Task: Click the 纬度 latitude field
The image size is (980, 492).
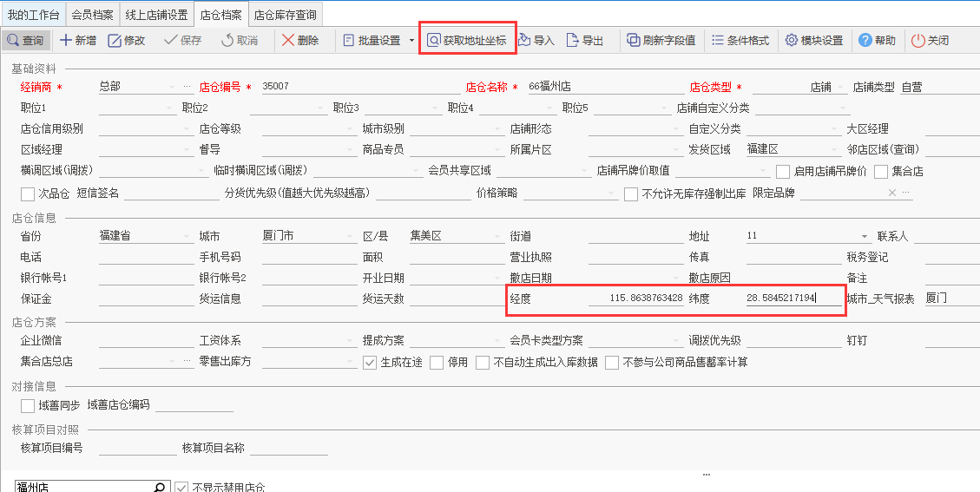Action: coord(793,298)
